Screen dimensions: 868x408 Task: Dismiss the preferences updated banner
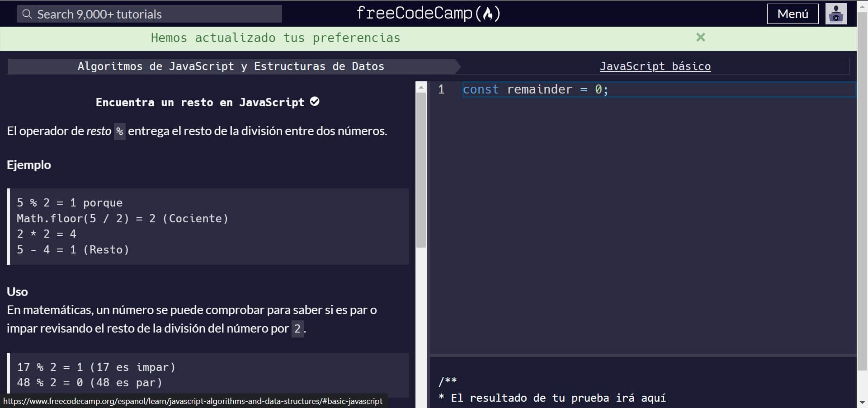coord(701,38)
